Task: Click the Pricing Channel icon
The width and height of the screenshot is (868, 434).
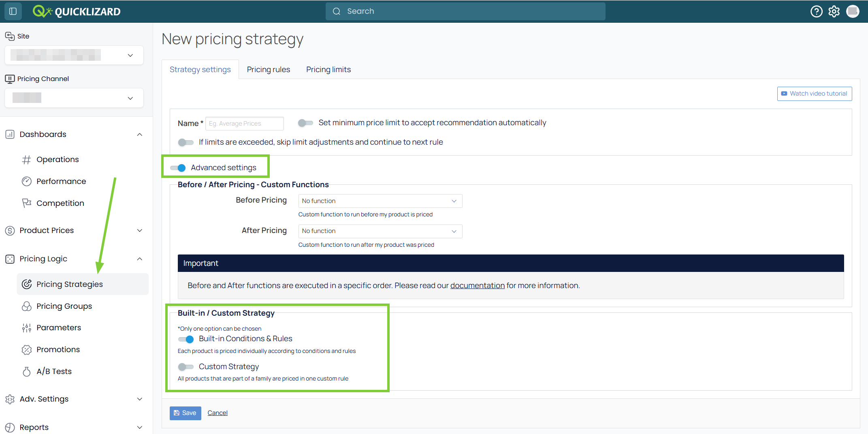Action: click(10, 79)
